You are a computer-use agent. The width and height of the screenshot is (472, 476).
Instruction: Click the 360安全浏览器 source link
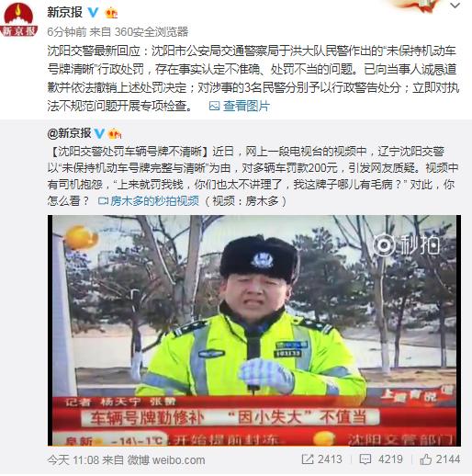(152, 31)
